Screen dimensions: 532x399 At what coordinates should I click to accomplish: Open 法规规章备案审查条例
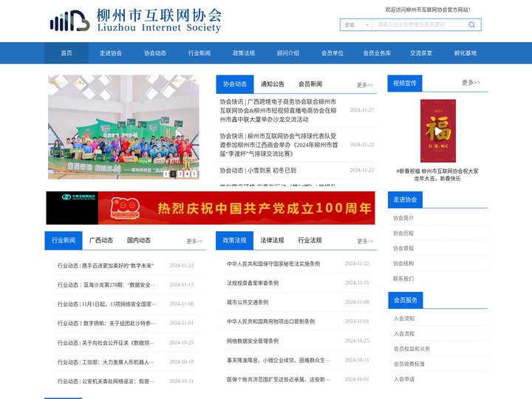(x=253, y=282)
